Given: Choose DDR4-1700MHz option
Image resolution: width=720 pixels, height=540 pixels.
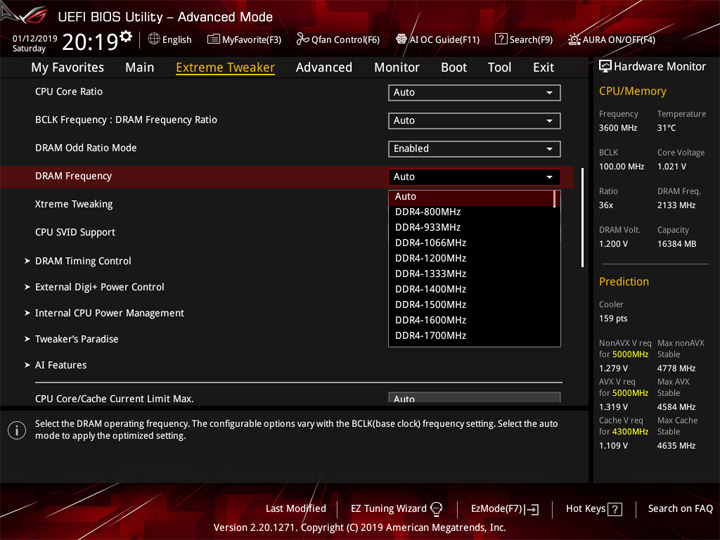Looking at the screenshot, I should (472, 336).
